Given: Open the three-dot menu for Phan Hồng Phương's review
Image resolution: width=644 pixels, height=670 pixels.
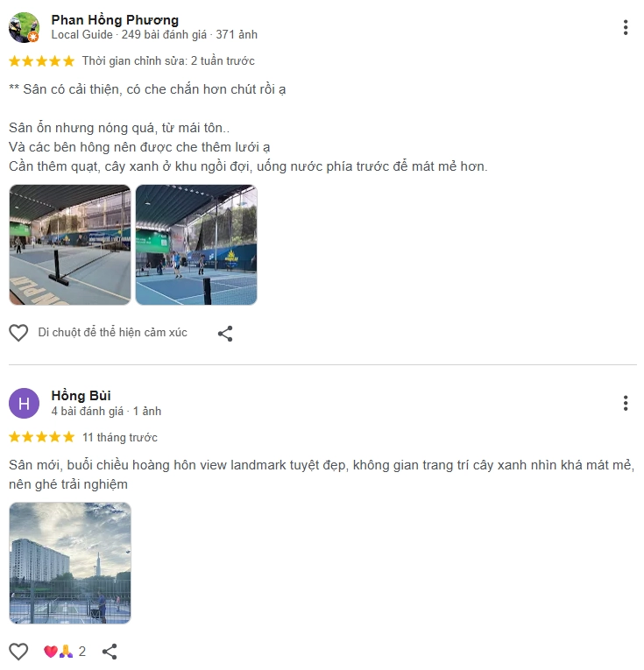Looking at the screenshot, I should click(x=626, y=27).
